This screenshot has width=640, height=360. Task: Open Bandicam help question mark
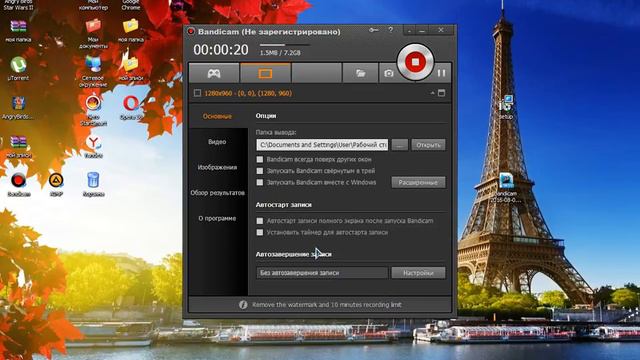391,30
